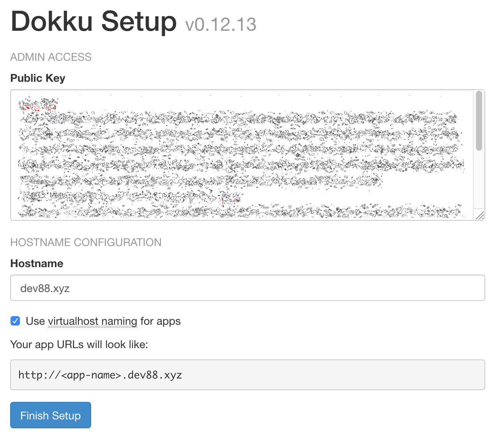Click the app URL preview box

point(247,375)
